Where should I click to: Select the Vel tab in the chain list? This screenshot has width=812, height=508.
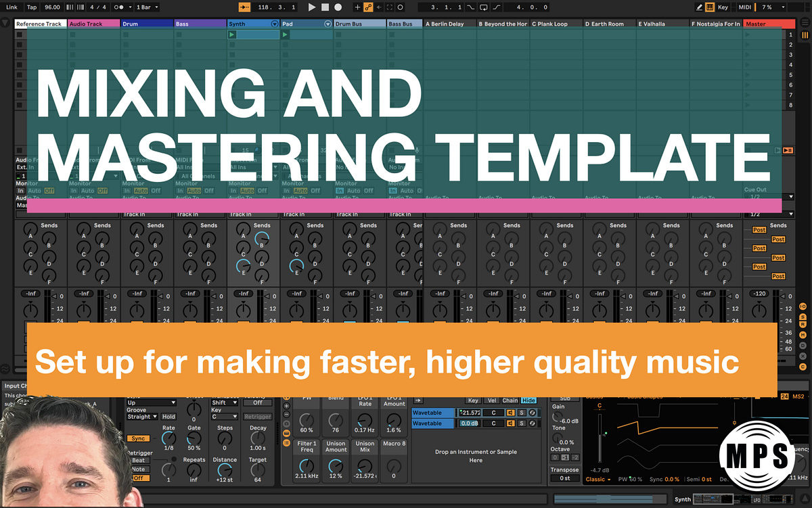click(492, 400)
